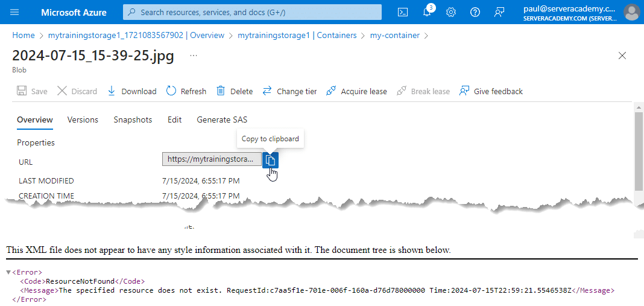Screen dimensions: 644x306
Task: Open portal settings gear icon
Action: [451, 12]
